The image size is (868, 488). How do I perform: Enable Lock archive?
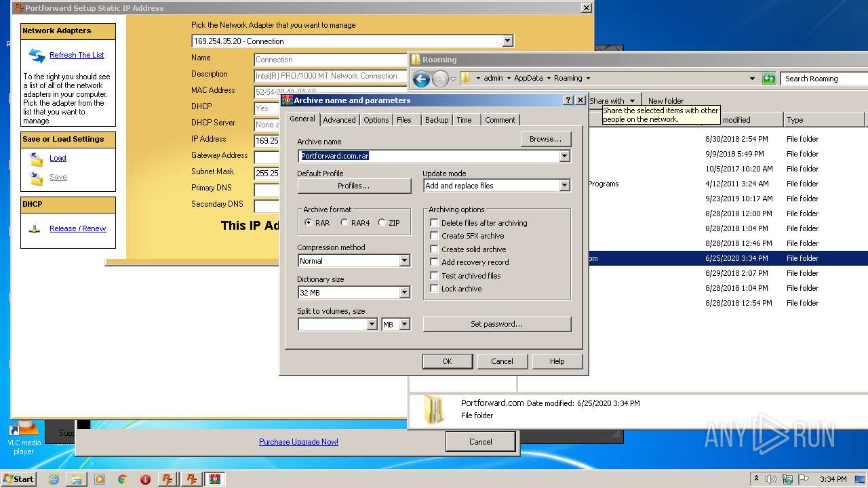pyautogui.click(x=434, y=289)
